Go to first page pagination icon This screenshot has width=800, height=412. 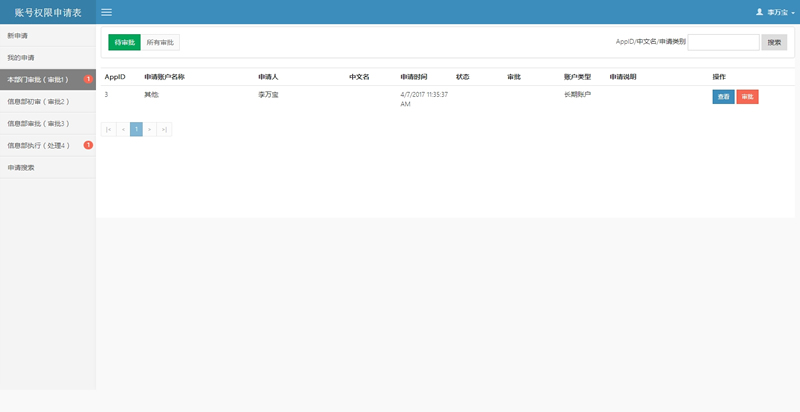pos(108,130)
